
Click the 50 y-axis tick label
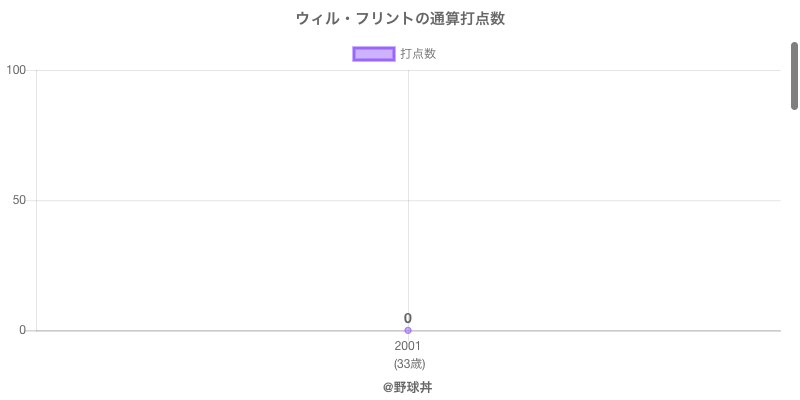tap(19, 200)
